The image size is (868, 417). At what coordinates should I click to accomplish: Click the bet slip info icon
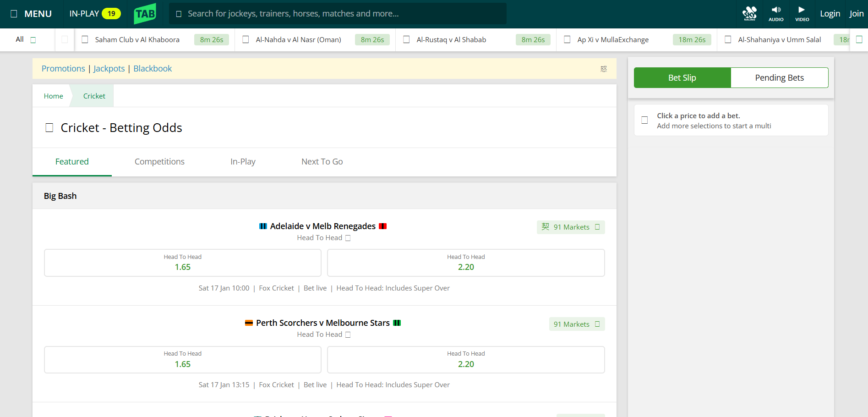coord(644,120)
